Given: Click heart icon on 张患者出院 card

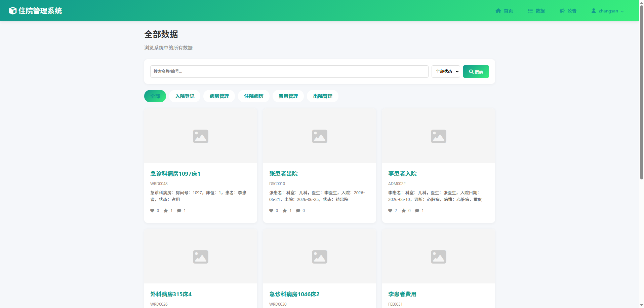Looking at the screenshot, I should pyautogui.click(x=271, y=211).
